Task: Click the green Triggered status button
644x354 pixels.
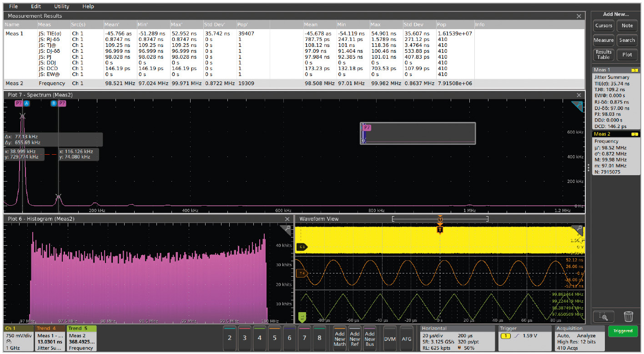Action: pos(623,331)
